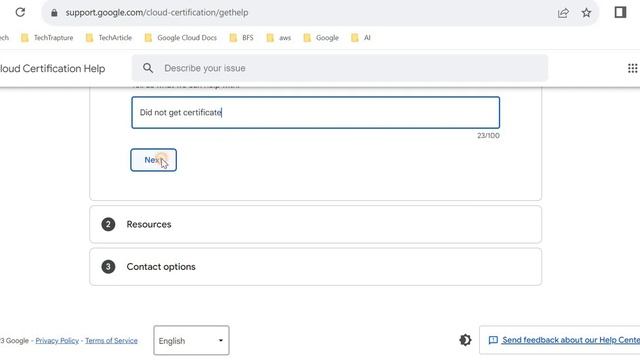Image resolution: width=640 pixels, height=360 pixels.
Task: Expand the Resources step
Action: coord(316,224)
